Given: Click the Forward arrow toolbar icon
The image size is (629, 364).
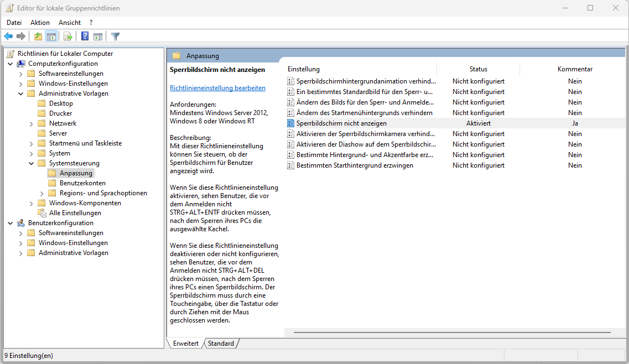Looking at the screenshot, I should [21, 37].
